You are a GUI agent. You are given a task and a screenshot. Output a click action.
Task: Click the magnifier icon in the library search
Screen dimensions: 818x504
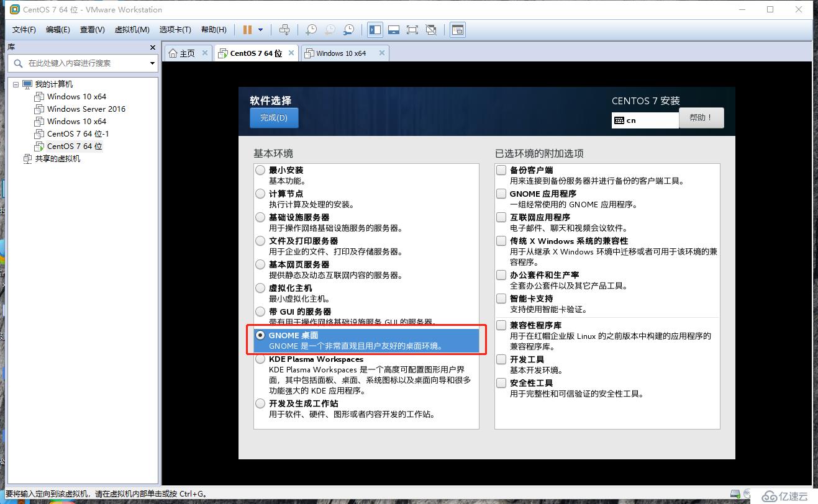click(x=18, y=63)
